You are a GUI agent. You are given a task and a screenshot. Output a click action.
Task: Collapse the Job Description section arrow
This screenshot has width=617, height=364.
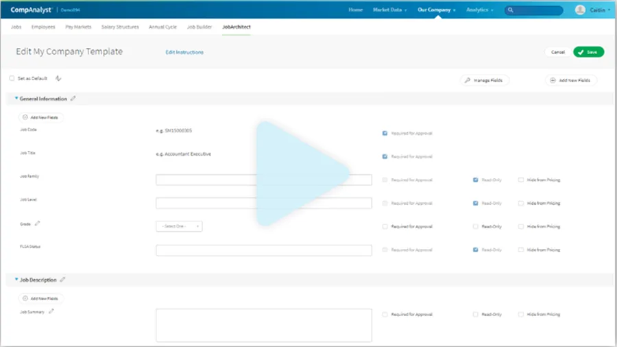[16, 279]
